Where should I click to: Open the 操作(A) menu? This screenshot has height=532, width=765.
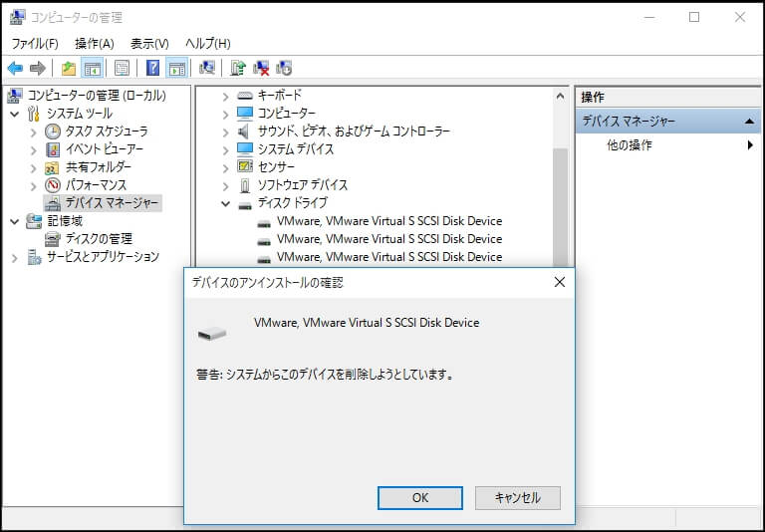click(95, 44)
